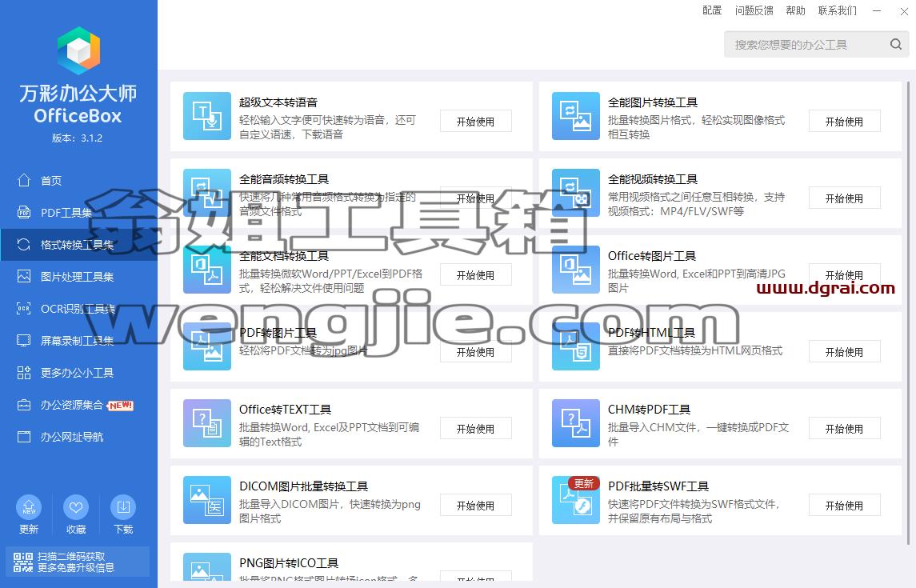Viewport: 916px width, 588px height.
Task: Click the vertical scrollbar of tool list
Action: pyautogui.click(x=909, y=312)
